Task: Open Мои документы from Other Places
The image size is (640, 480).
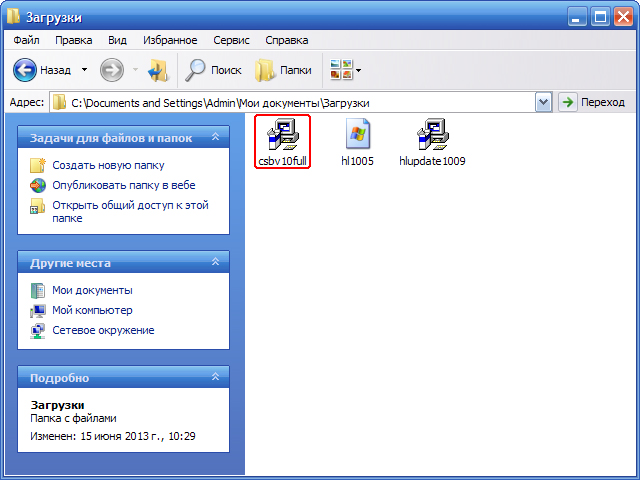Action: [x=92, y=290]
